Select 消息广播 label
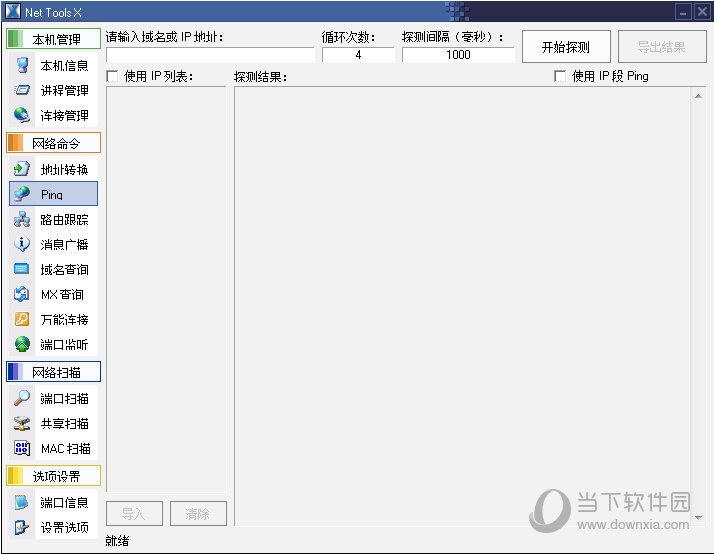 coord(64,244)
